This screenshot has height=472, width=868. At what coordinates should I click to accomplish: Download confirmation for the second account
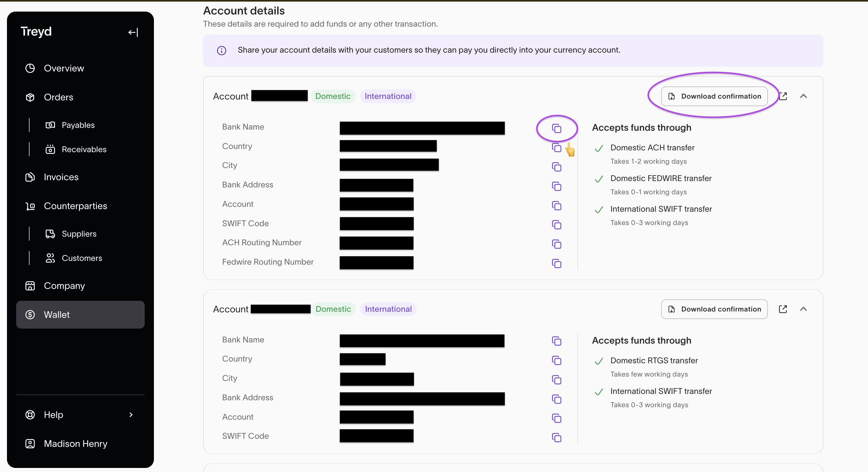click(x=714, y=309)
